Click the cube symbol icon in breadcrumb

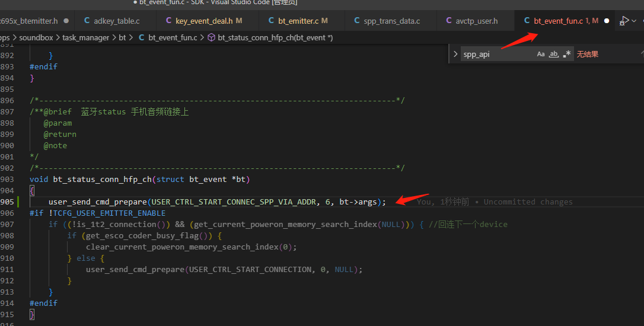coord(212,38)
